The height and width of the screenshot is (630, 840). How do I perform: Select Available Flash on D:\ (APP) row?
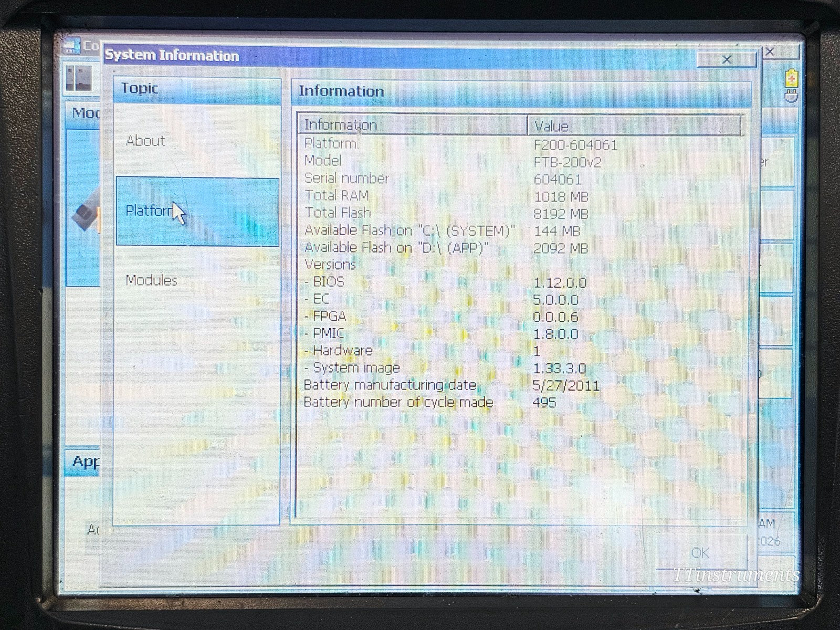[521, 248]
